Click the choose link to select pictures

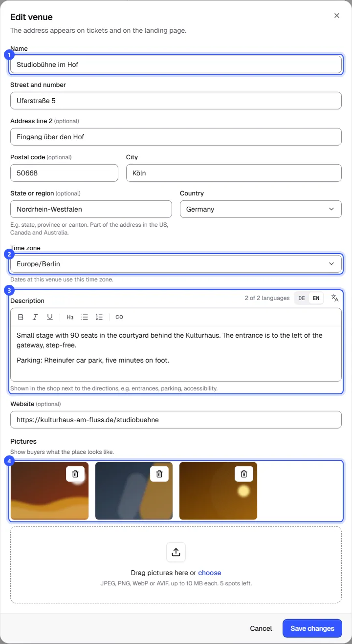(210, 573)
